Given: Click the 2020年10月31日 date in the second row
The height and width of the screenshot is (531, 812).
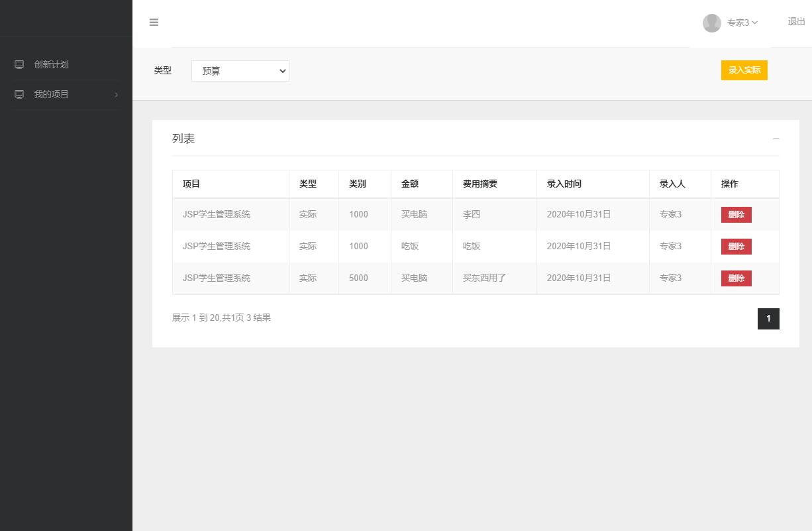Looking at the screenshot, I should coord(579,246).
